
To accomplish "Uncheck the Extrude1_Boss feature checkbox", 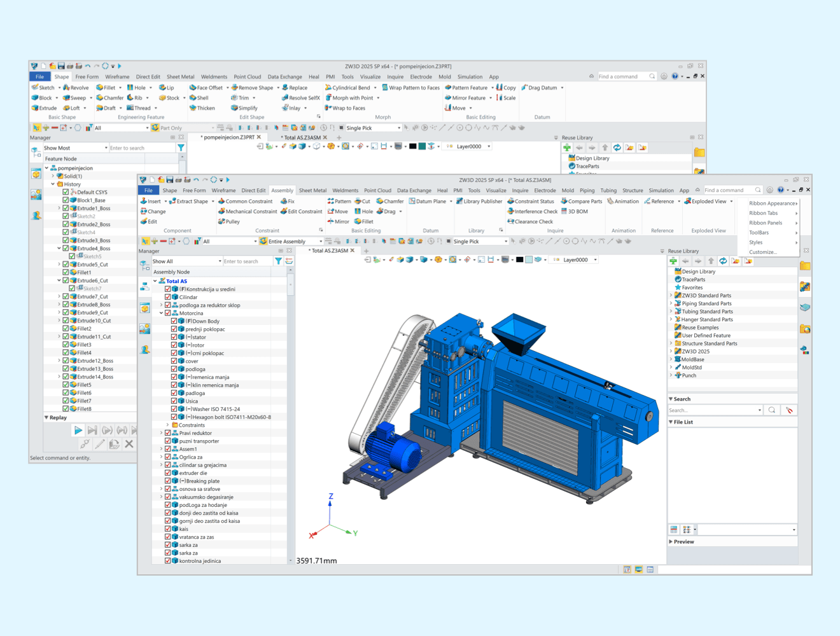I will (66, 208).
